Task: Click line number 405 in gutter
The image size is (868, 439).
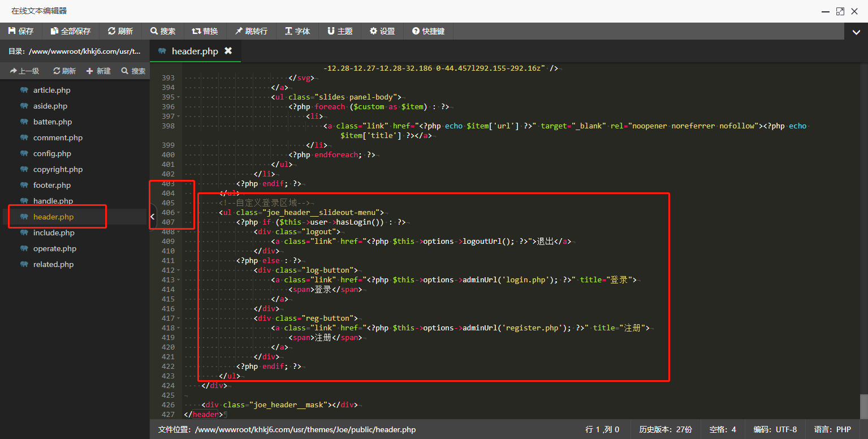Action: coord(167,203)
